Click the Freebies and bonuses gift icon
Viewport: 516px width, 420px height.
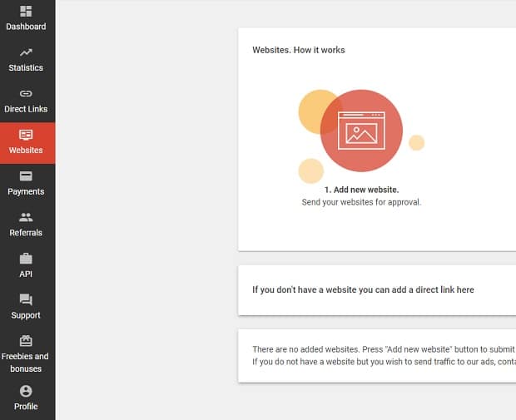click(x=26, y=341)
